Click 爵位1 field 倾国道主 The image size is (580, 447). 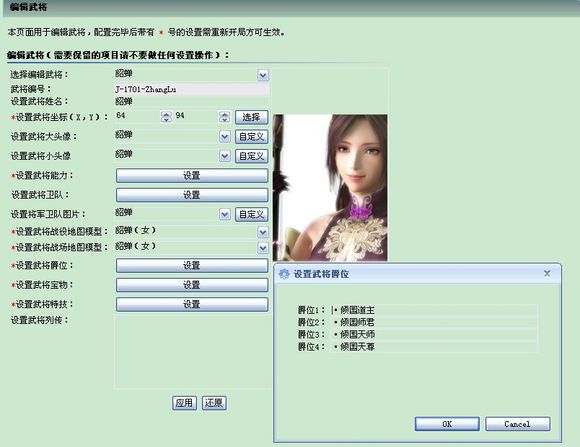434,310
